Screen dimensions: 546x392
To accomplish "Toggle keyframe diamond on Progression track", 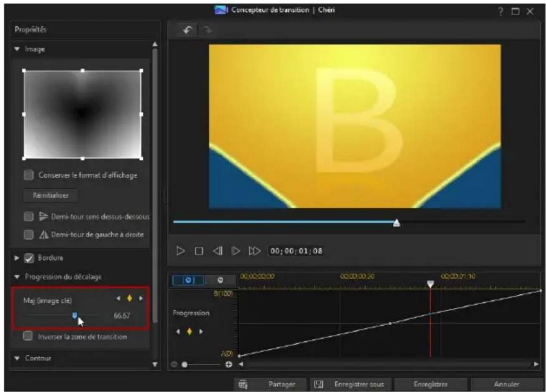I will pyautogui.click(x=189, y=332).
